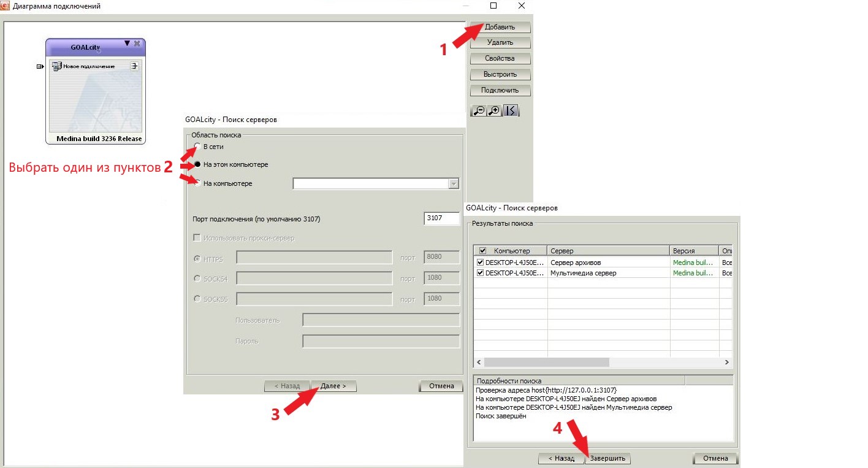868x468 pixels.
Task: Sort by the Компьютер column header
Action: click(x=511, y=251)
